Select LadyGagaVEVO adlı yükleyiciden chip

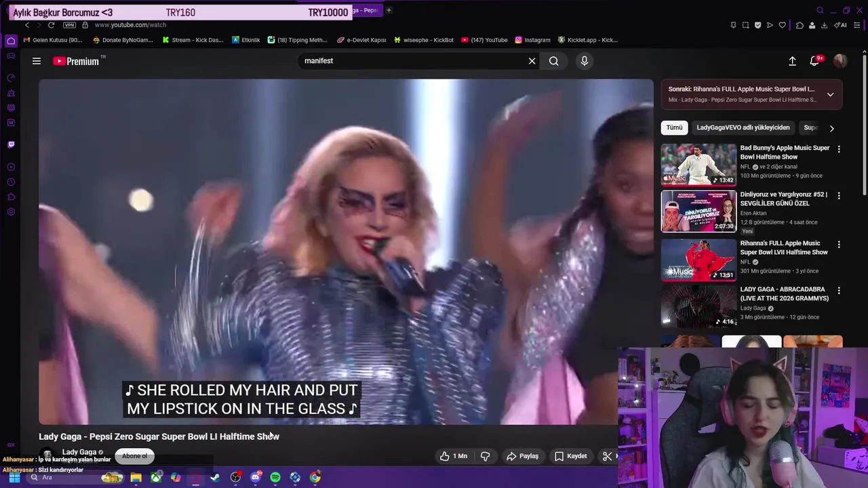743,127
